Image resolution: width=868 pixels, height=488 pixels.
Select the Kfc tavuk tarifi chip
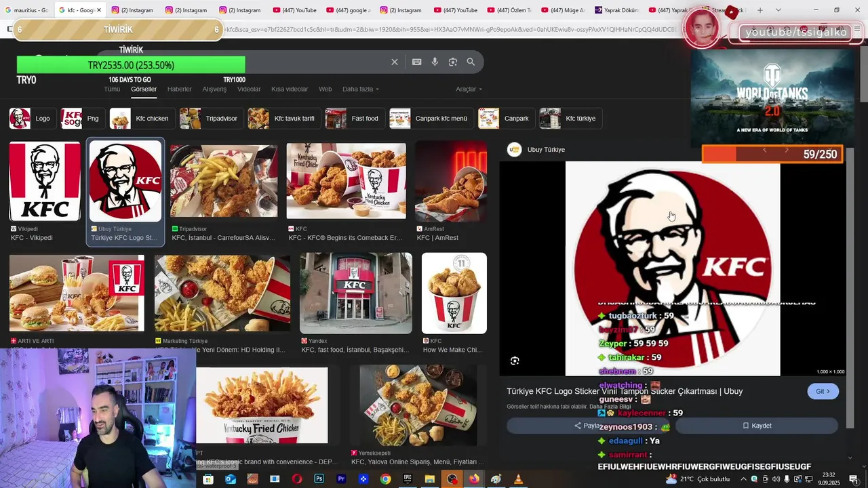pos(283,118)
